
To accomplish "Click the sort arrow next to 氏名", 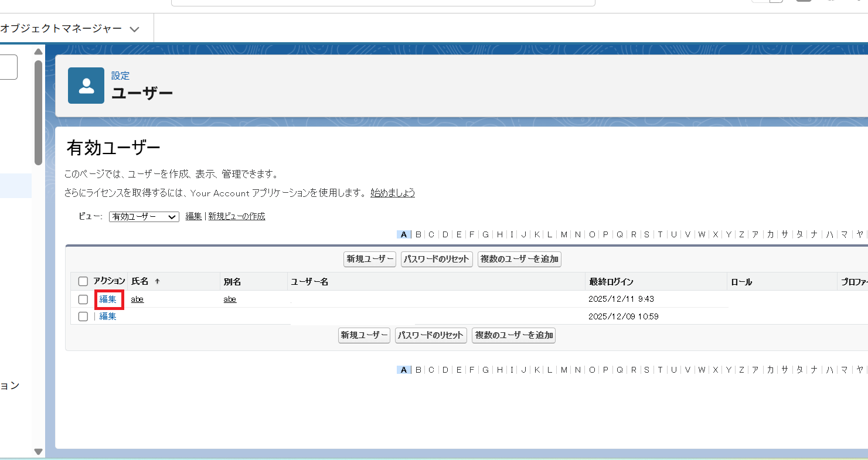I will (x=157, y=282).
